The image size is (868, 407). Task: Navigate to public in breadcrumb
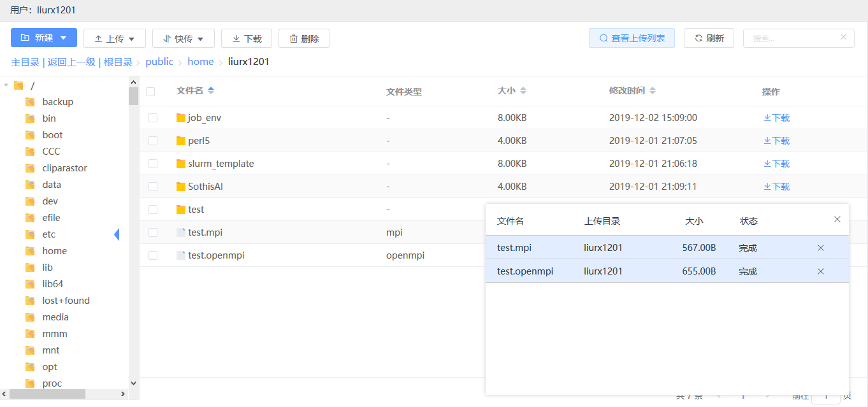(x=159, y=62)
